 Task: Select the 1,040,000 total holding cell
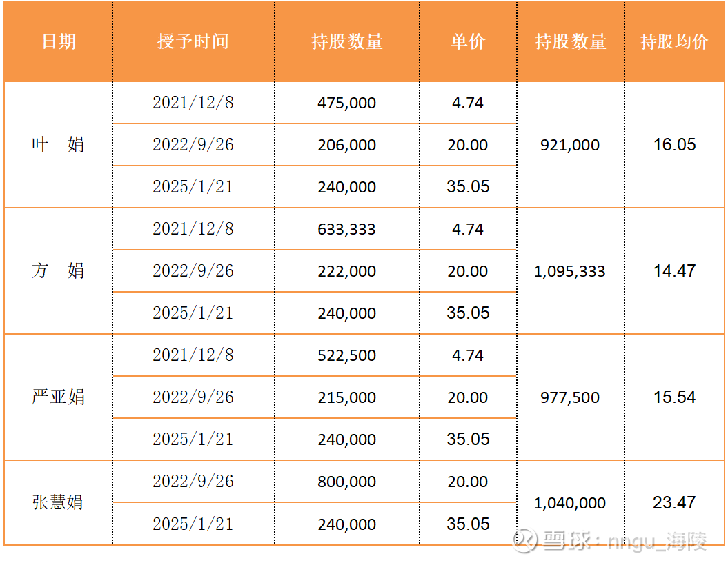click(570, 504)
